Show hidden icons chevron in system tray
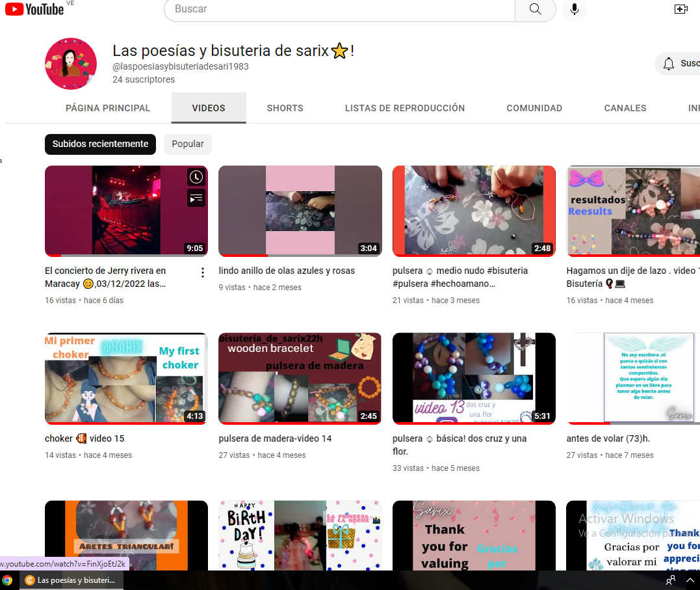700x590 pixels. pos(690,580)
